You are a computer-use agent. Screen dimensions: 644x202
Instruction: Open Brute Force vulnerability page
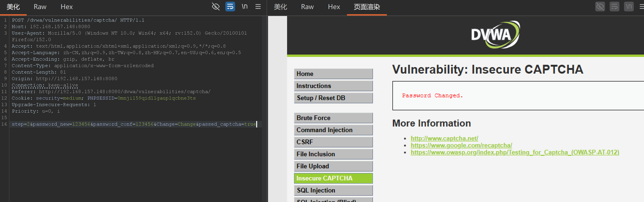pyautogui.click(x=333, y=118)
